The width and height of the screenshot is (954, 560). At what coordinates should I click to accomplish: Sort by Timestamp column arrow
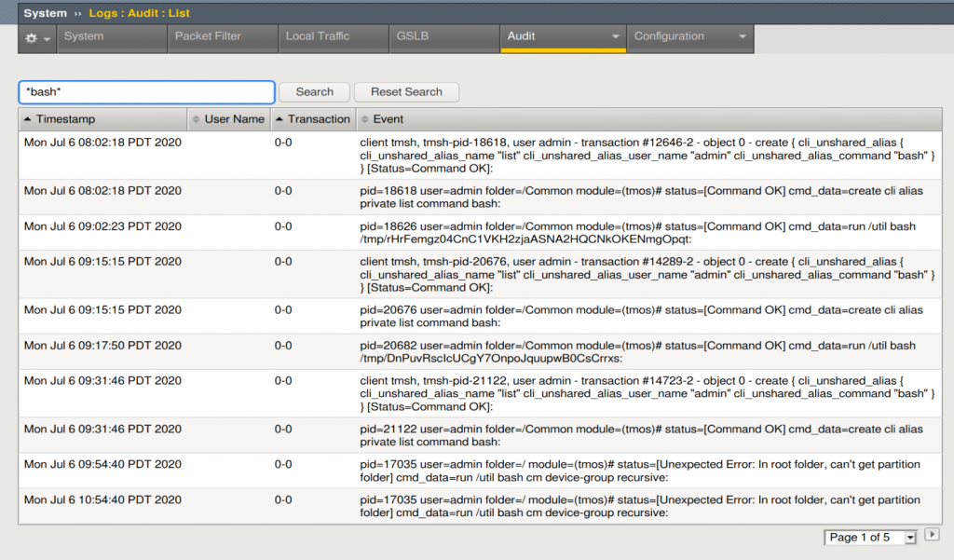(x=27, y=119)
